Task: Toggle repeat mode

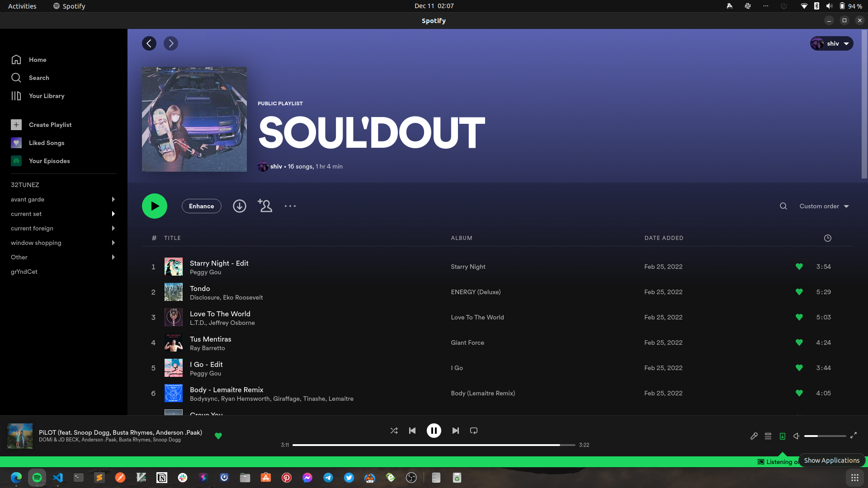Action: [x=474, y=431]
